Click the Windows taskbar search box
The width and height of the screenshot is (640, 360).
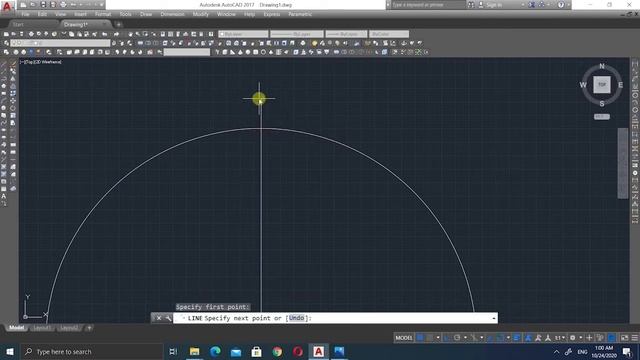pos(92,351)
